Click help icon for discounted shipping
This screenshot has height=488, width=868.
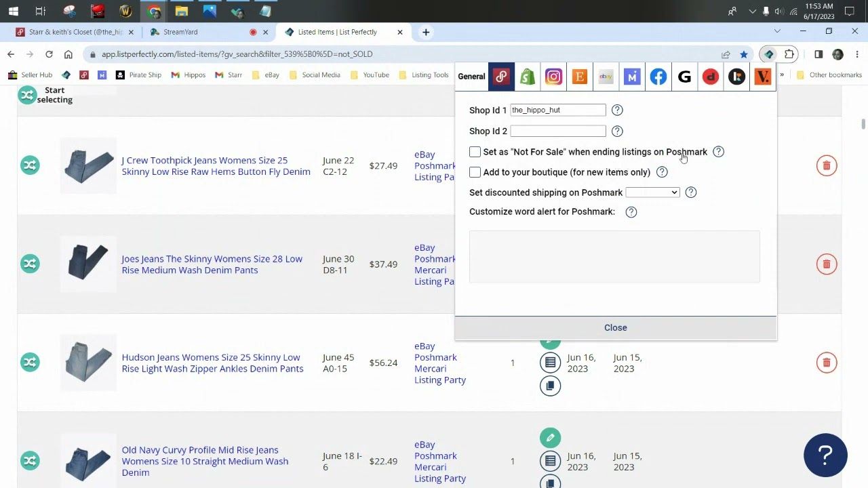tap(691, 192)
